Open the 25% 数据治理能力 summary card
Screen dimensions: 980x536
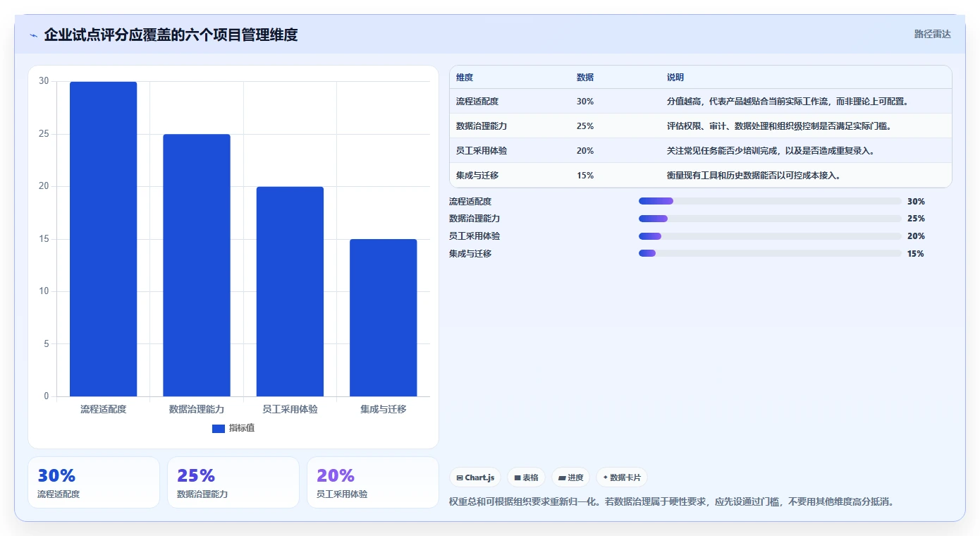pyautogui.click(x=233, y=482)
